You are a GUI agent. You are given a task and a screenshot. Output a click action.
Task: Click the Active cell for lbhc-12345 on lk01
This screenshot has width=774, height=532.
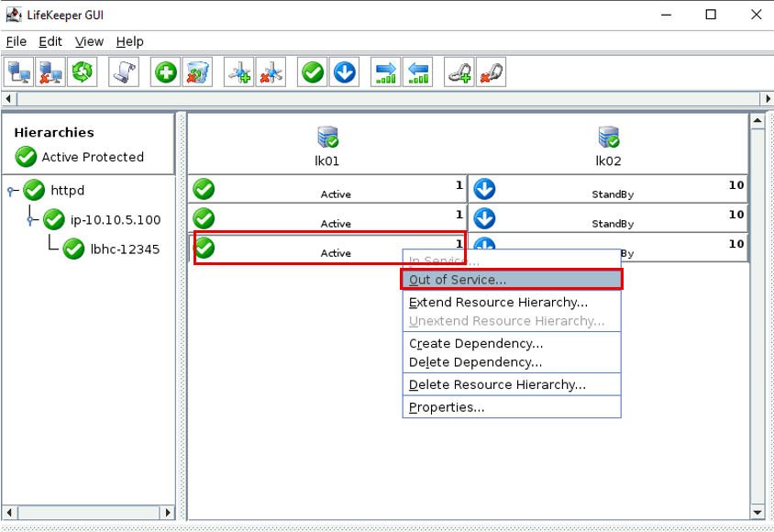tap(327, 249)
